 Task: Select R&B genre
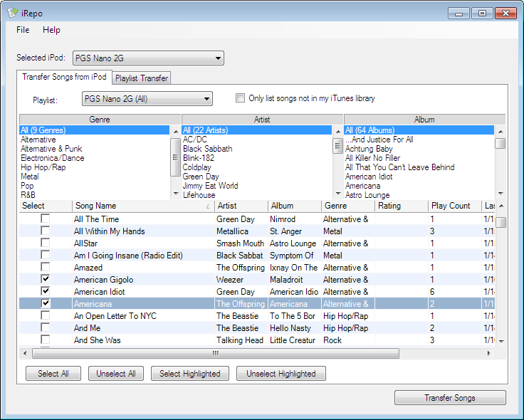[x=94, y=195]
